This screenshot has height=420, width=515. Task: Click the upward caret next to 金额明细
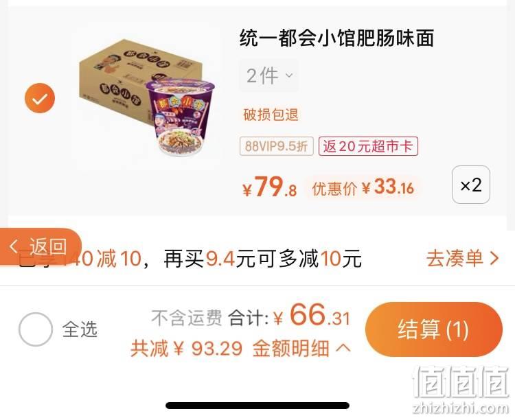pos(343,347)
